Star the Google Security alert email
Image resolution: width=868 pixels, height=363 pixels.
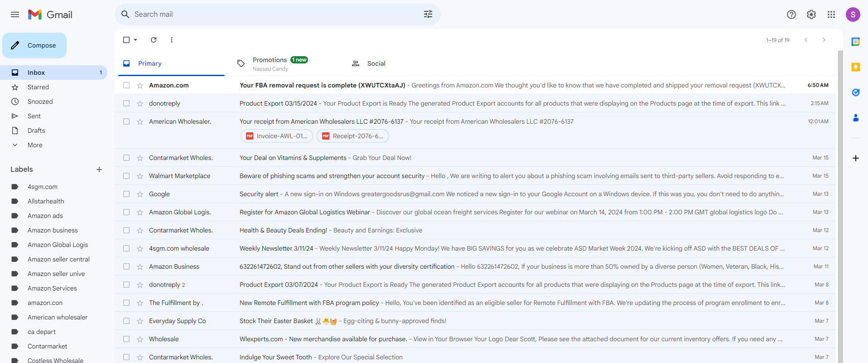[140, 194]
